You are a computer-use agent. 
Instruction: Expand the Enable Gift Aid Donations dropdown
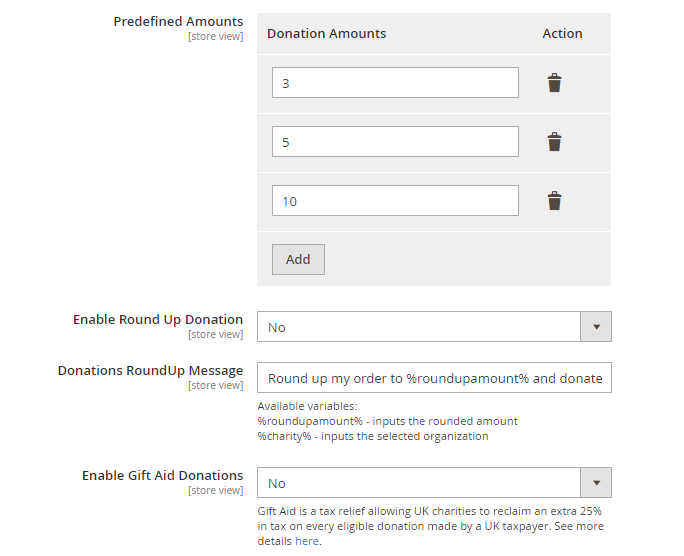[434, 483]
